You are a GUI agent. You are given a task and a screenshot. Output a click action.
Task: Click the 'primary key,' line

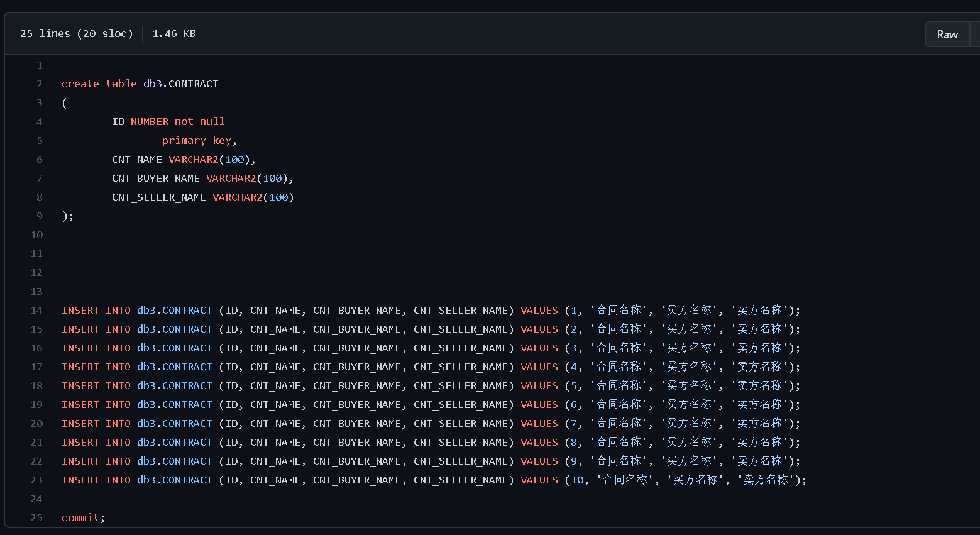pos(199,141)
